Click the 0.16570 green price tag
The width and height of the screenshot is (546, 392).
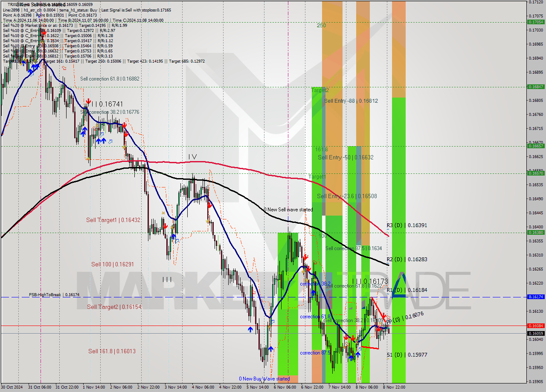point(536,173)
